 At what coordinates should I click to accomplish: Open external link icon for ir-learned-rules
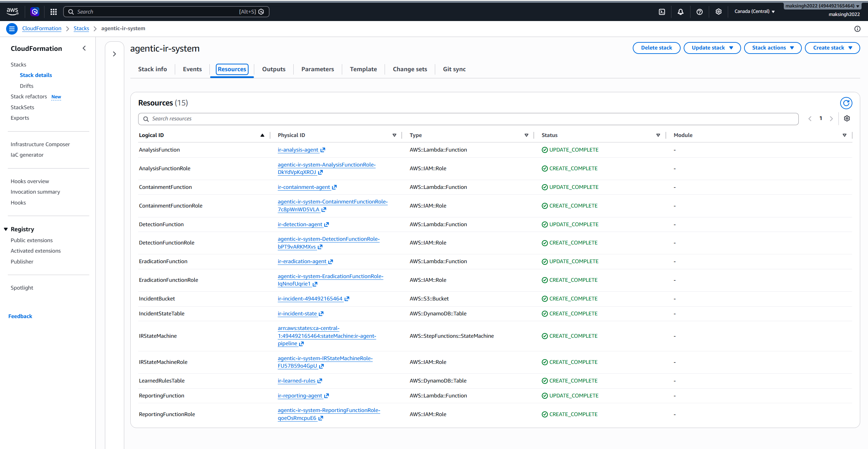[320, 381]
